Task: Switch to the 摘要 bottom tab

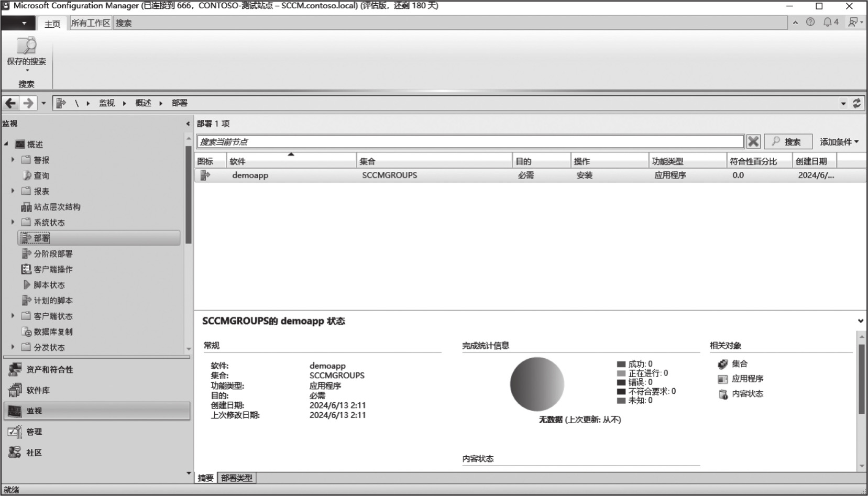Action: coord(205,478)
